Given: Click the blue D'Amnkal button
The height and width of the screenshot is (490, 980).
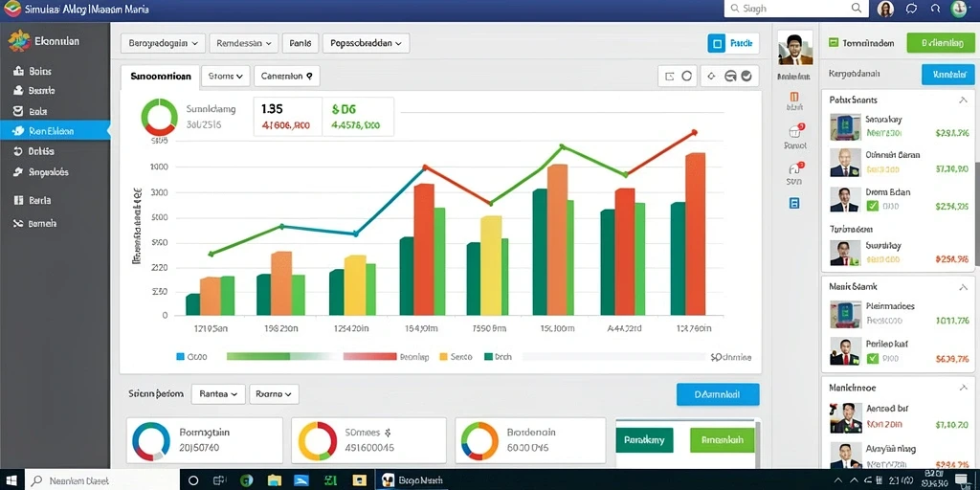Looking at the screenshot, I should [718, 394].
